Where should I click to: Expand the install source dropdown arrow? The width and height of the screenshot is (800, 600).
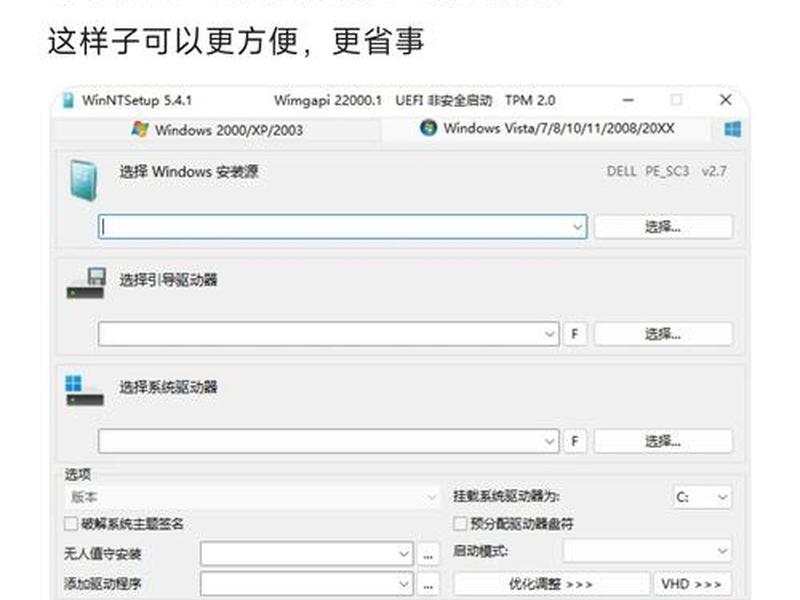click(578, 227)
